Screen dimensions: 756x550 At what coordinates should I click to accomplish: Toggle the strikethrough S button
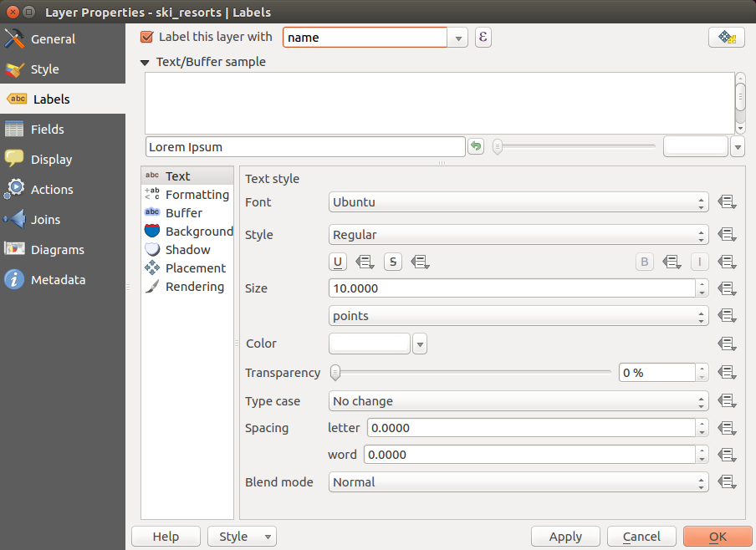pos(393,262)
